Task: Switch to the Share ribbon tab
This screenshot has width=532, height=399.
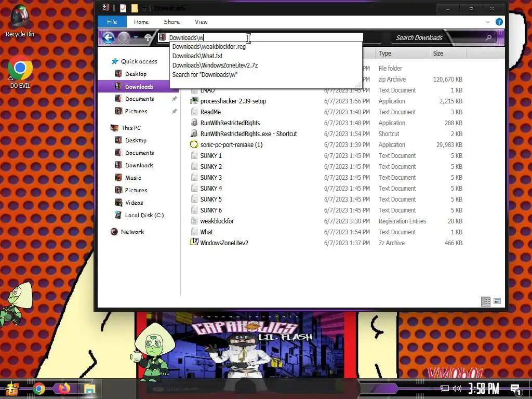Action: point(171,22)
